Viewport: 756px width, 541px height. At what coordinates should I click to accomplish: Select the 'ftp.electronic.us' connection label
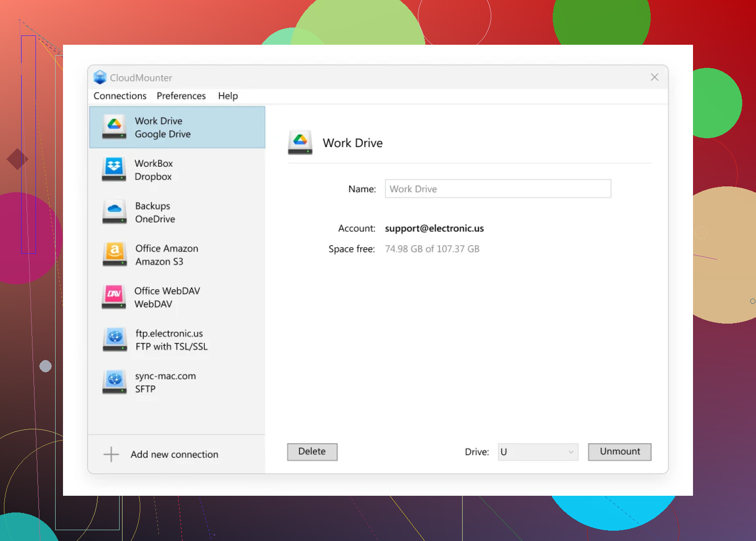(x=169, y=333)
